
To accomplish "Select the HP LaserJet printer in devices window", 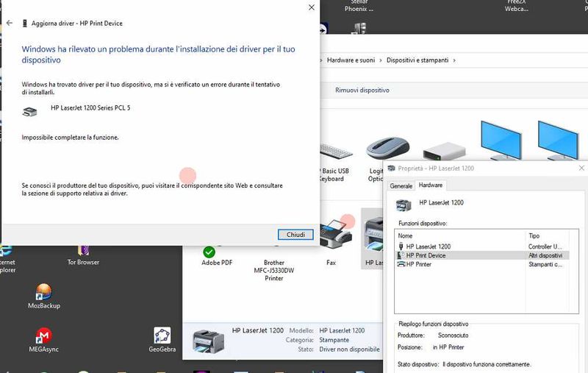I will [x=373, y=238].
